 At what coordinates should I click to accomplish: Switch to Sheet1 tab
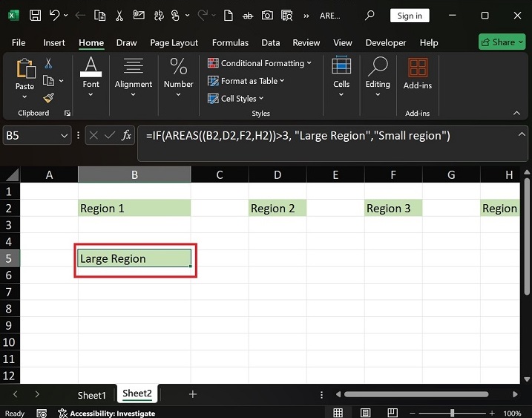pyautogui.click(x=92, y=394)
